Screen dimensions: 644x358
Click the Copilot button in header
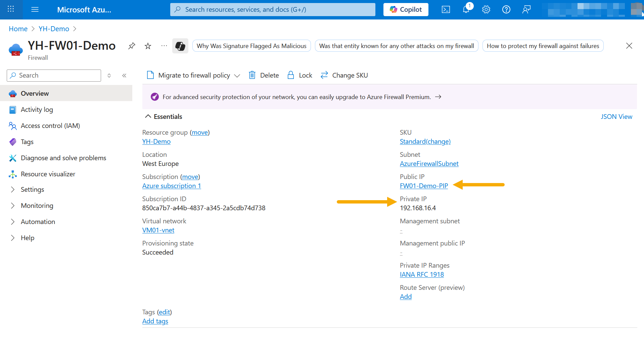point(406,9)
